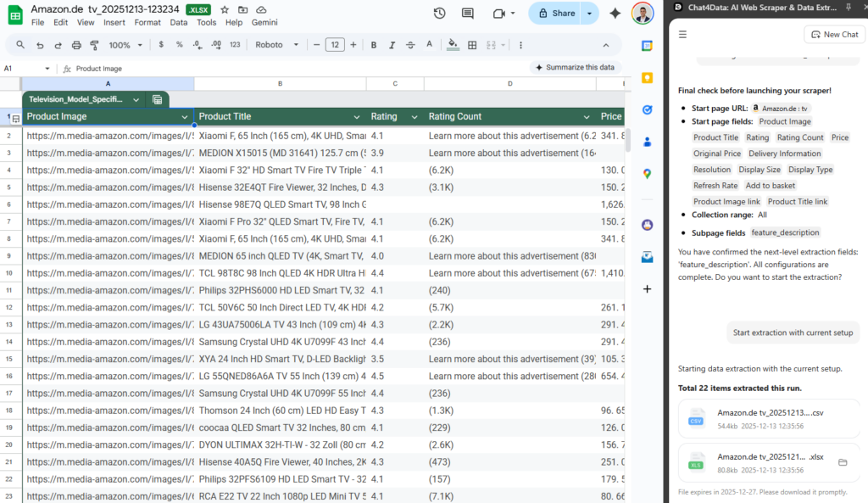The height and width of the screenshot is (503, 868).
Task: Open the Borders menu
Action: pyautogui.click(x=471, y=45)
